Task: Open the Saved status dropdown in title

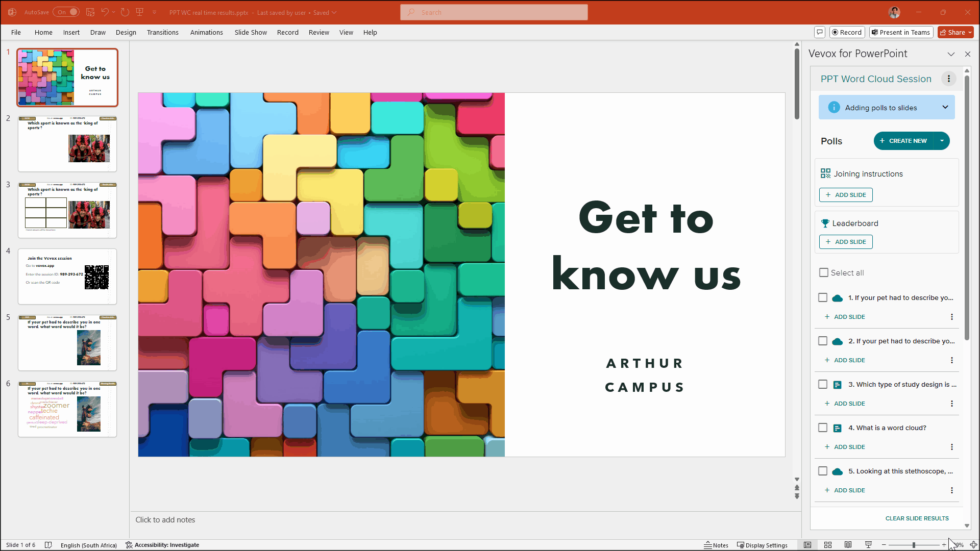Action: point(325,12)
